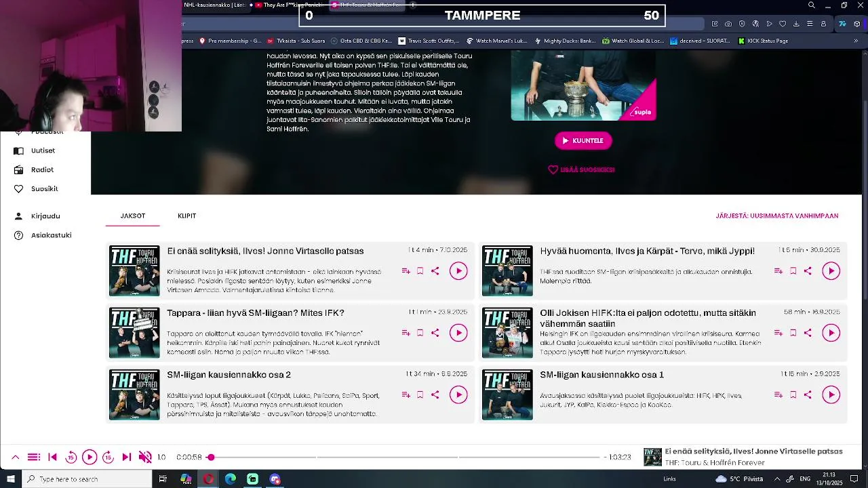
Task: Click the Windows taskbar search box
Action: pos(87,479)
